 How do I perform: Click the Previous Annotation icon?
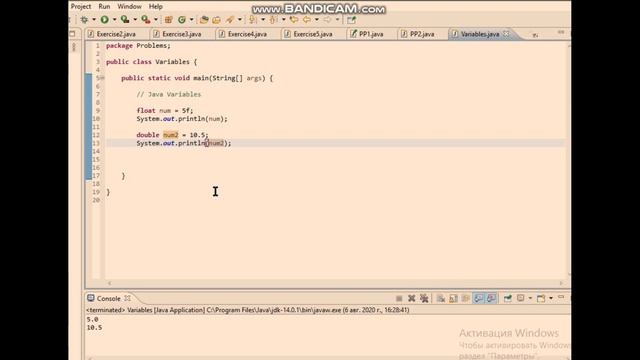click(273, 20)
